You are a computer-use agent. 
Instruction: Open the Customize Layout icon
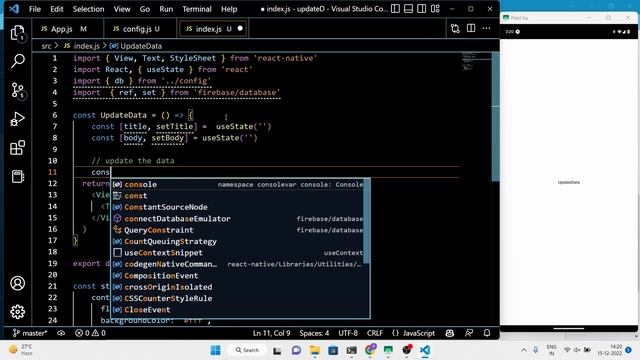(435, 9)
